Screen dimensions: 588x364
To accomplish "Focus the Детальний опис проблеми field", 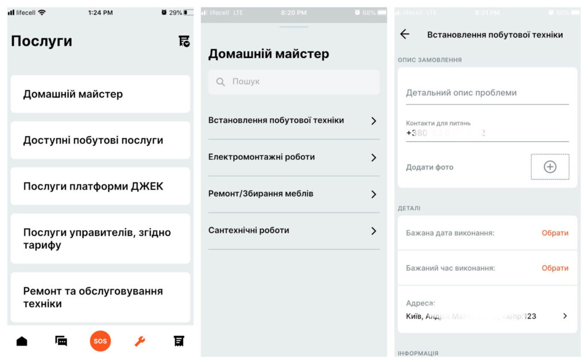I will point(487,93).
